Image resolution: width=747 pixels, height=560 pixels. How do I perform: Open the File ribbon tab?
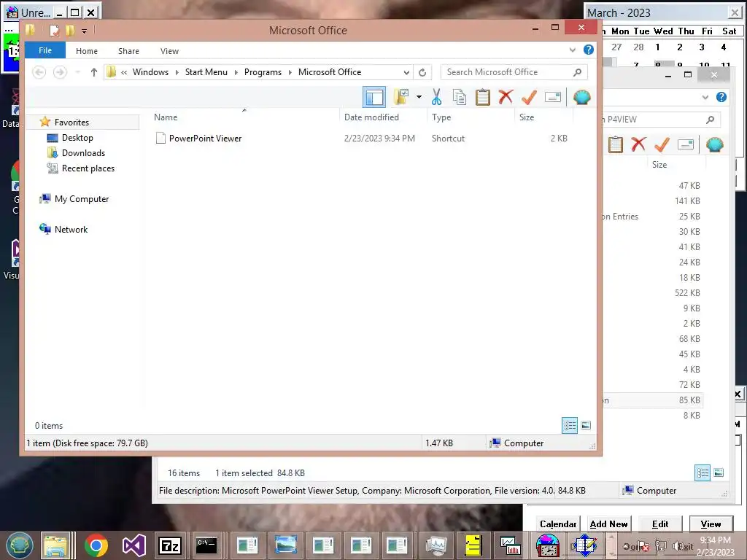tap(45, 50)
